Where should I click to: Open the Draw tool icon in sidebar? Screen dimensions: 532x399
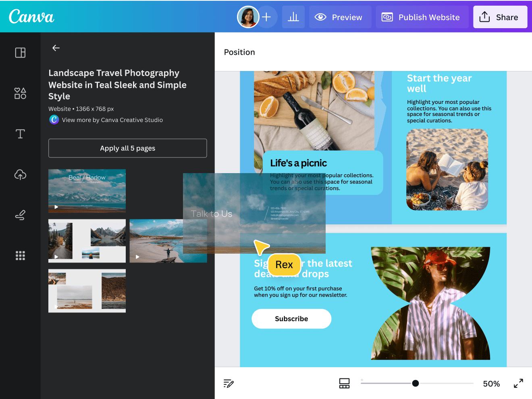pos(20,215)
